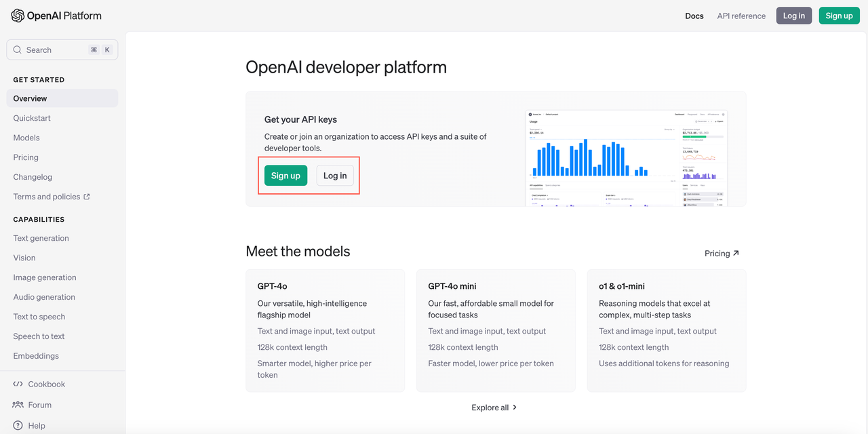Viewport: 868px width, 434px height.
Task: Open Pricing in the sidebar
Action: pyautogui.click(x=26, y=157)
